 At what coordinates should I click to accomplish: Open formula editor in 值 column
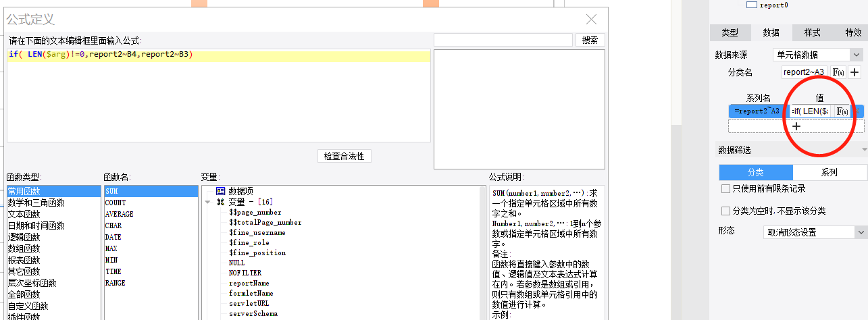point(842,111)
